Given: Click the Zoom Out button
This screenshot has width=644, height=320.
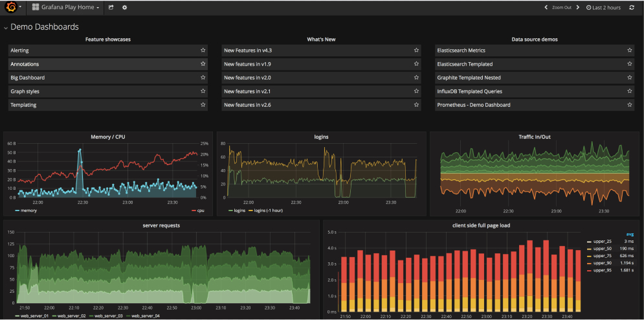Looking at the screenshot, I should coord(561,8).
